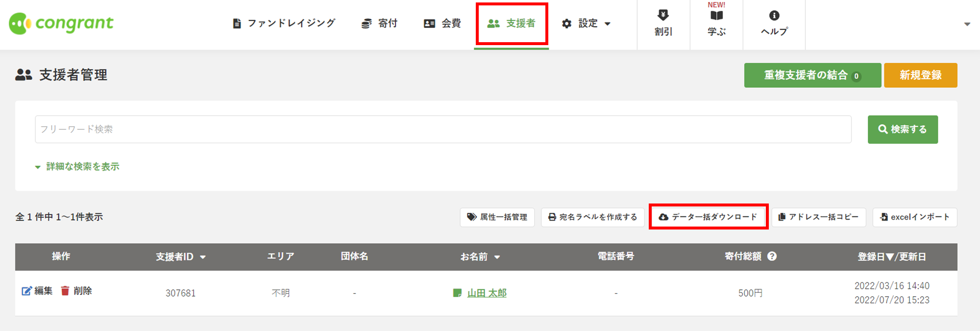
Task: Switch to the 寄付 menu
Action: click(x=379, y=24)
